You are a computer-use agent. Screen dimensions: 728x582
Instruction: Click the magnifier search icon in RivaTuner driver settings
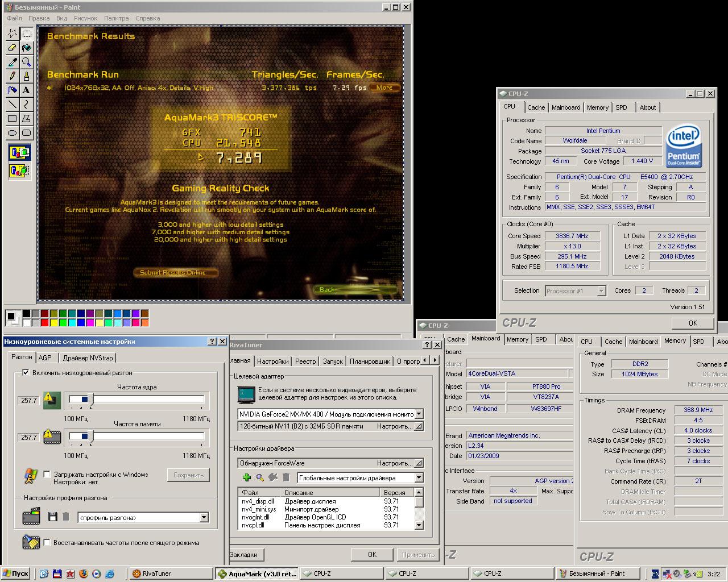point(260,478)
